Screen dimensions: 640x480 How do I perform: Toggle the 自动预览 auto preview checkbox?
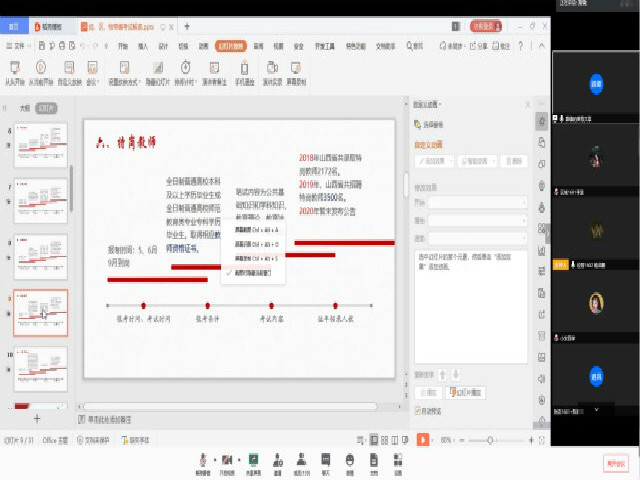point(418,410)
